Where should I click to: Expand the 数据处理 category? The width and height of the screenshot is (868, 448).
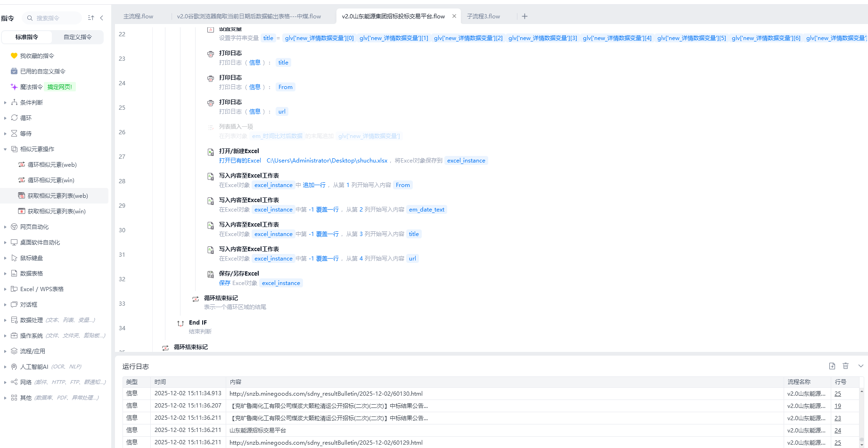(x=5, y=320)
